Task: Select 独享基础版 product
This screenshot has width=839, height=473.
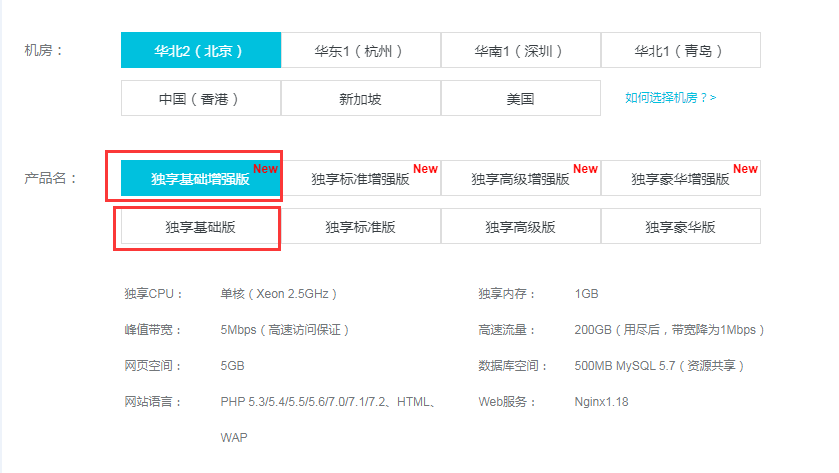Action: pos(201,226)
